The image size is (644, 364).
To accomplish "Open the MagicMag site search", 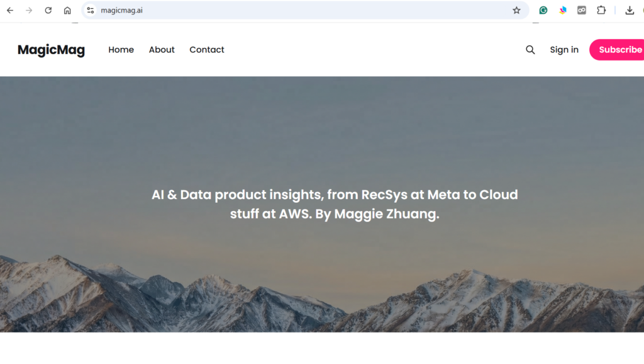I will click(530, 50).
